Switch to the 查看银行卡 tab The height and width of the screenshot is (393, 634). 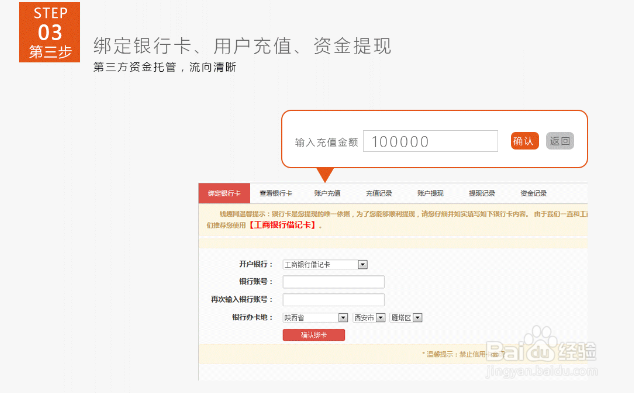click(x=276, y=193)
